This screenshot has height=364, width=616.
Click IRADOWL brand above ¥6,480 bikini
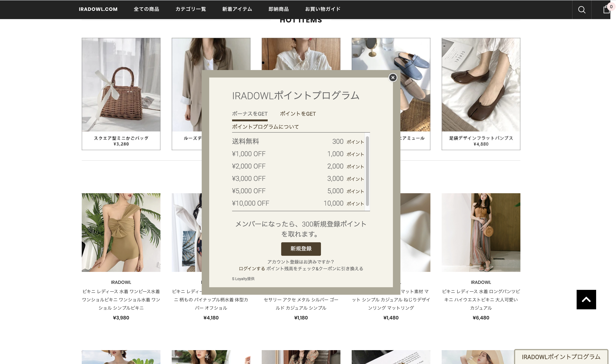tap(481, 282)
